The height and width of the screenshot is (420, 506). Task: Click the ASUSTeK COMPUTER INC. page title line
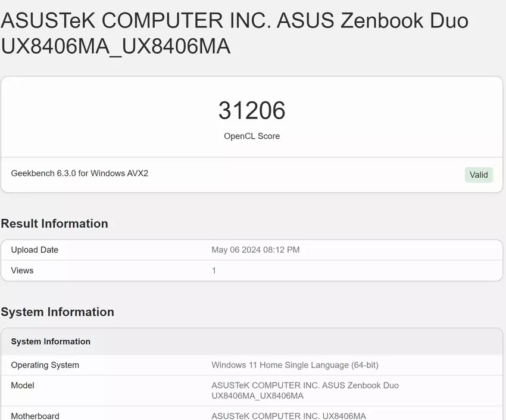coord(235,21)
